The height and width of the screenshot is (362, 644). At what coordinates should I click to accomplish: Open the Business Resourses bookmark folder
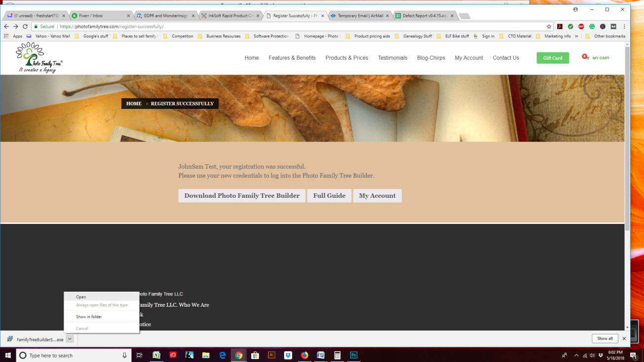click(x=219, y=36)
